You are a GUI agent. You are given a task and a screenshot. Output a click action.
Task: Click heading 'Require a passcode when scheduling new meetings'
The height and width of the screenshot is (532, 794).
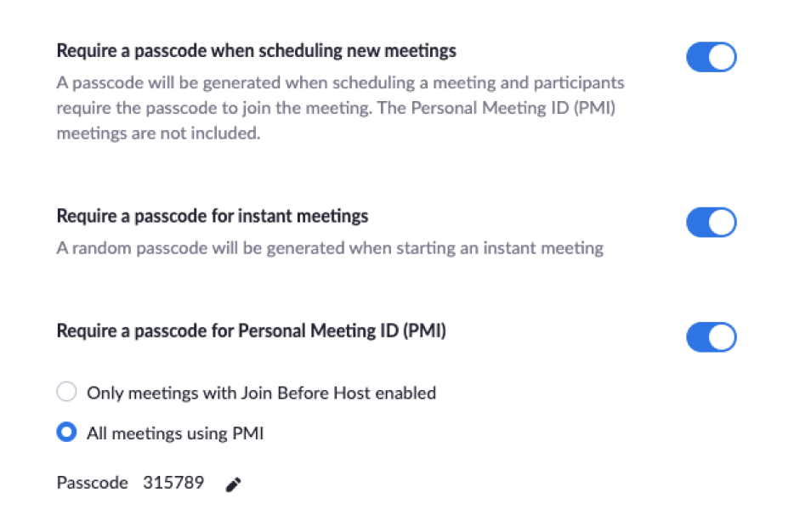(256, 51)
